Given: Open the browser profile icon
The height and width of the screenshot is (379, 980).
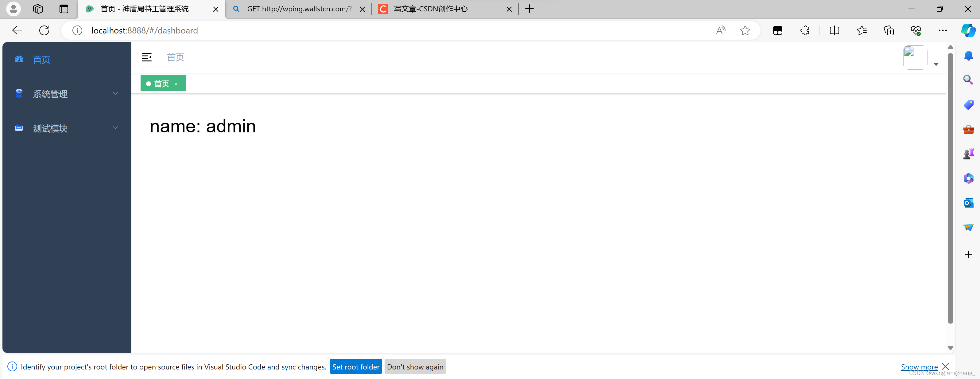Looking at the screenshot, I should 13,9.
